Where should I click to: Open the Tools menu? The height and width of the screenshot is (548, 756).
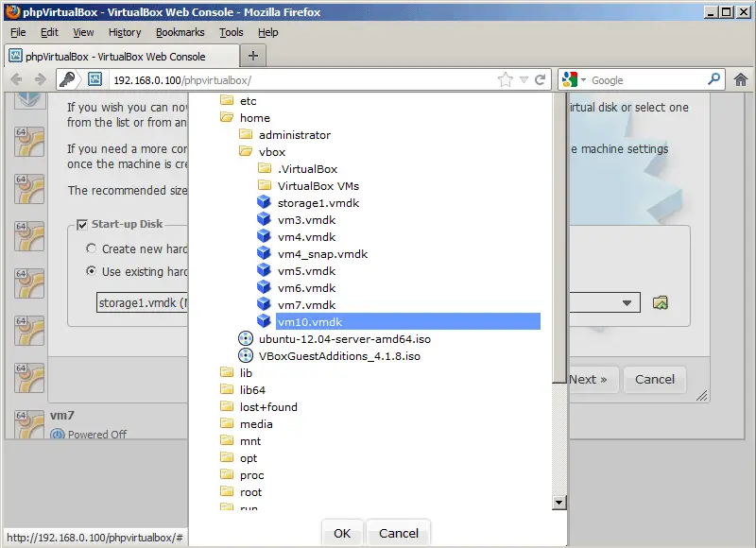point(232,32)
